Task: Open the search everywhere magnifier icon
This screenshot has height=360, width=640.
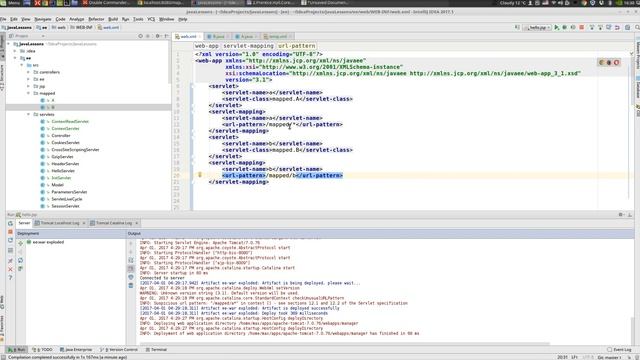Action: tap(637, 27)
